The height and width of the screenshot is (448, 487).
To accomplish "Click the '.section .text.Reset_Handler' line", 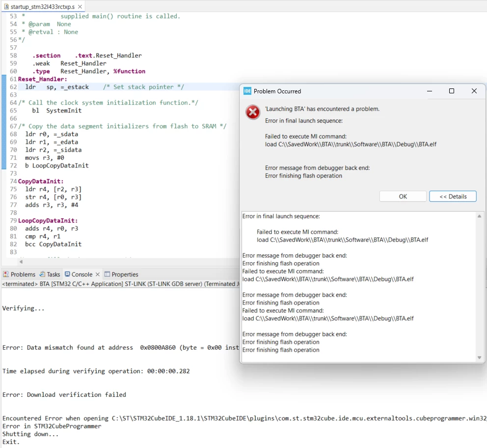I will click(87, 56).
